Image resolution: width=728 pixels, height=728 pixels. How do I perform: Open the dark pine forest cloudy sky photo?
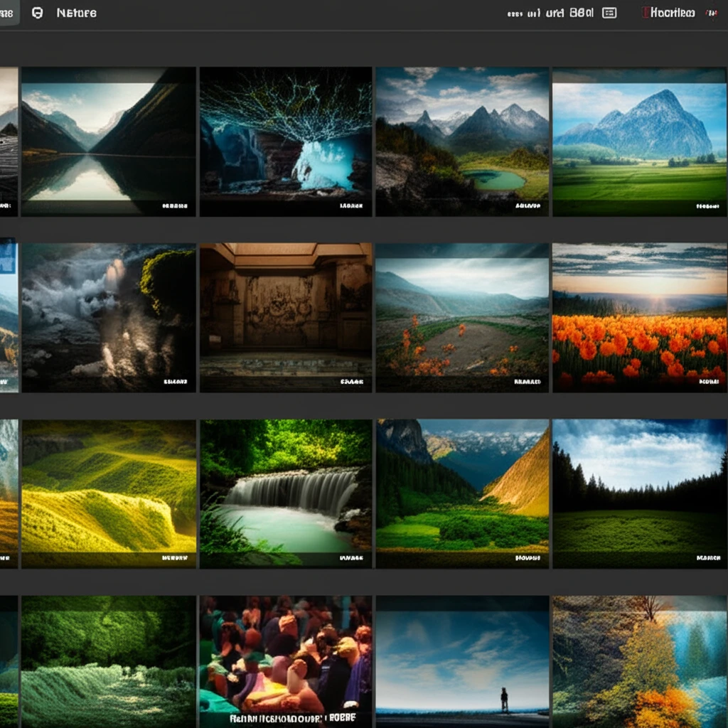point(639,494)
